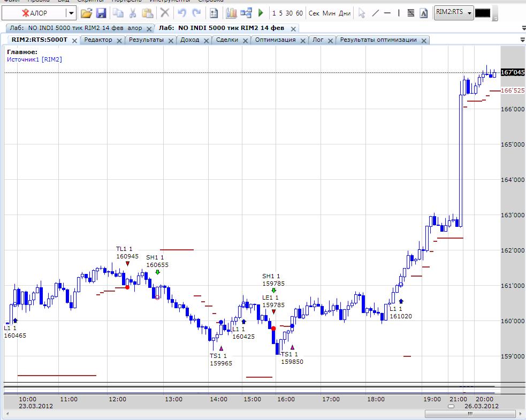
Task: Copy with the toolbar copy icon
Action: click(118, 13)
